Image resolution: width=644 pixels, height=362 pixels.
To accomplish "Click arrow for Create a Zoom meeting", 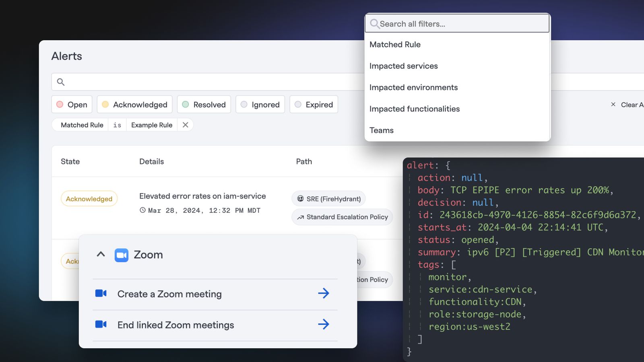I will (x=324, y=293).
